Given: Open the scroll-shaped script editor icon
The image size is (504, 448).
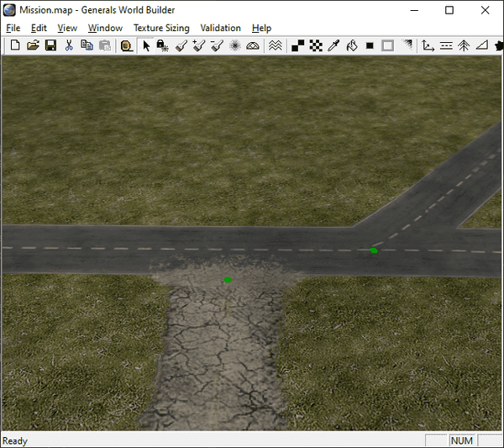Looking at the screenshot, I should point(127,45).
